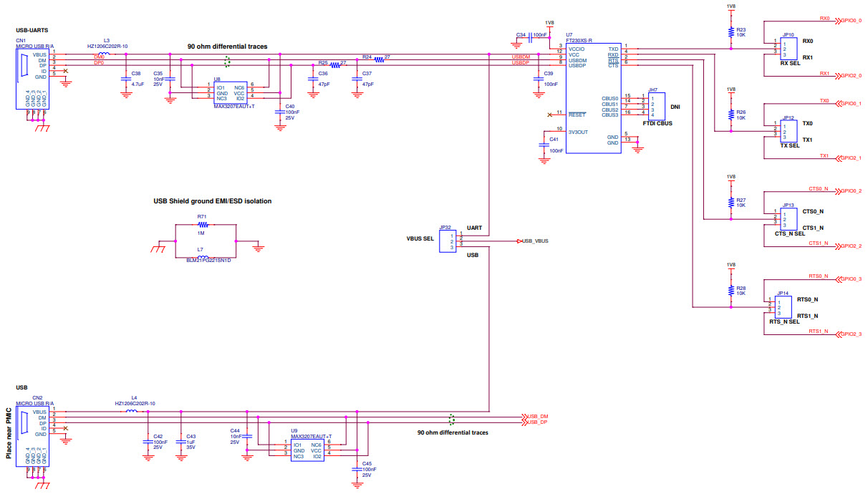Click the 10K pull-up resistor R23
The width and height of the screenshot is (868, 494).
click(730, 32)
